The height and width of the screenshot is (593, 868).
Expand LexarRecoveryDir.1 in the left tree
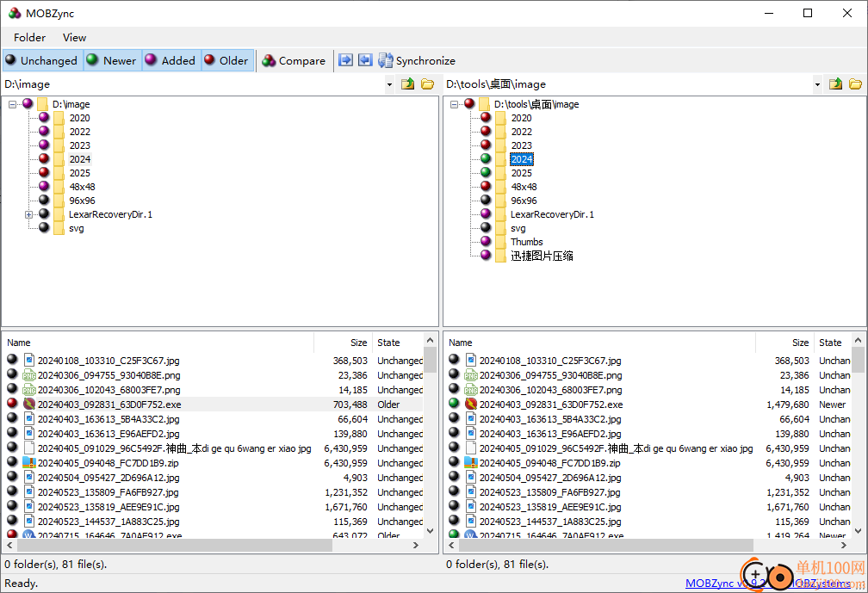pyautogui.click(x=28, y=214)
